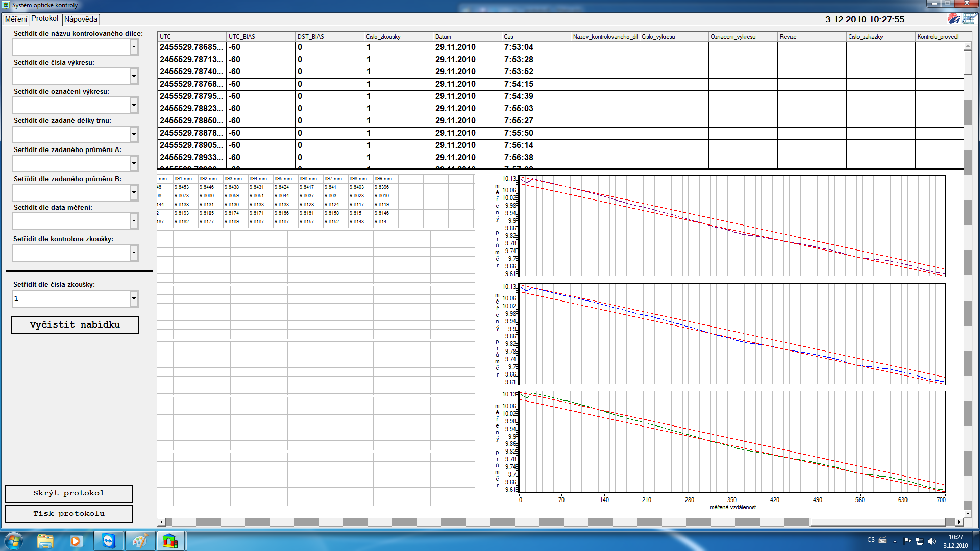Screen dimensions: 980x551
Task: Switch to the Nápověda menu
Action: (81, 19)
